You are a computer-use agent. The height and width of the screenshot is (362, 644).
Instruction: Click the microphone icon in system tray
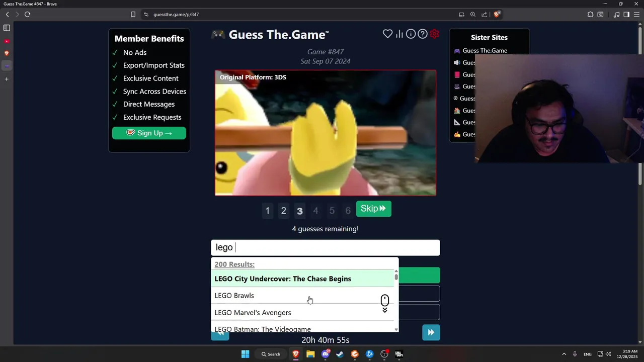[575, 354]
